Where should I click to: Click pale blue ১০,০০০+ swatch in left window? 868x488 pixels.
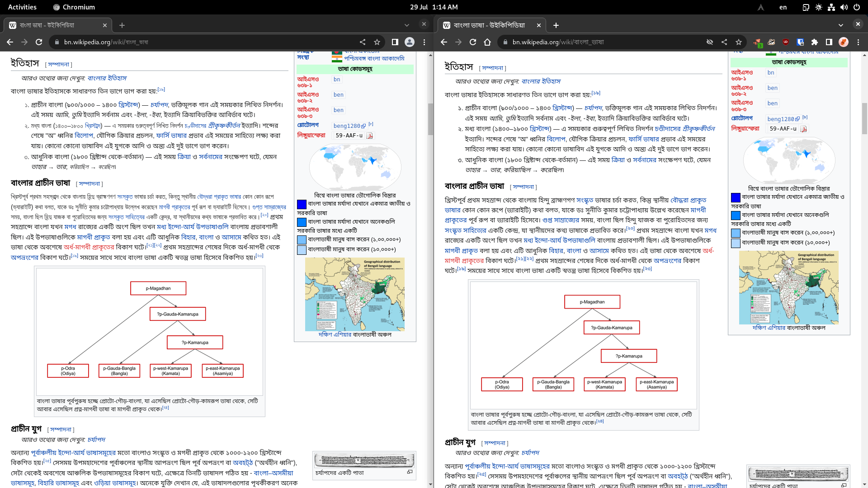(x=302, y=250)
